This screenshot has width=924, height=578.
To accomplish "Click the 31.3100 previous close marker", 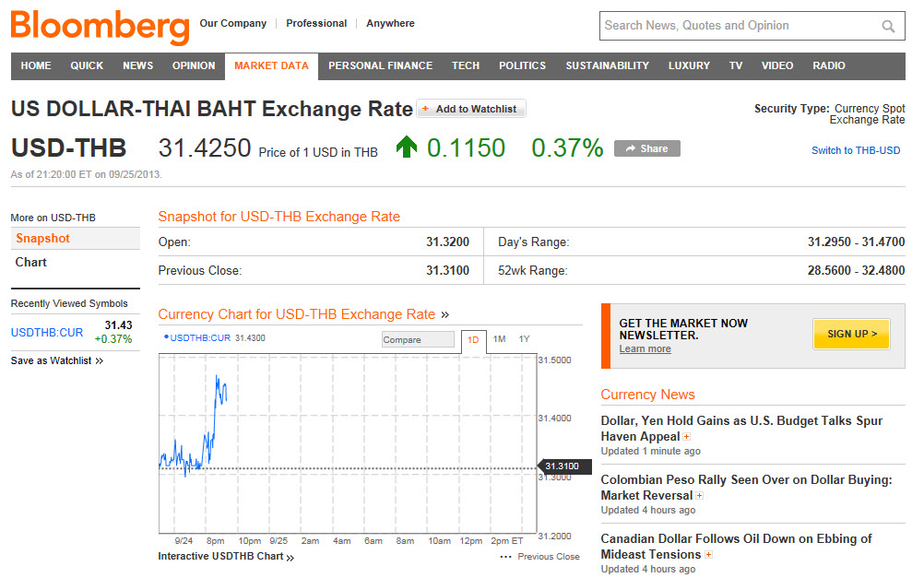I will [564, 466].
